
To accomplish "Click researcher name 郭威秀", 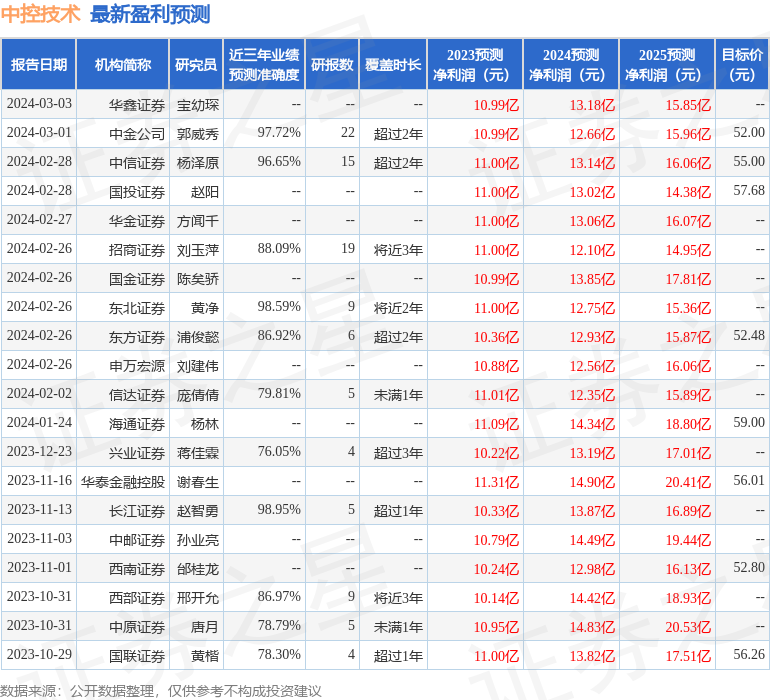I will point(197,134).
